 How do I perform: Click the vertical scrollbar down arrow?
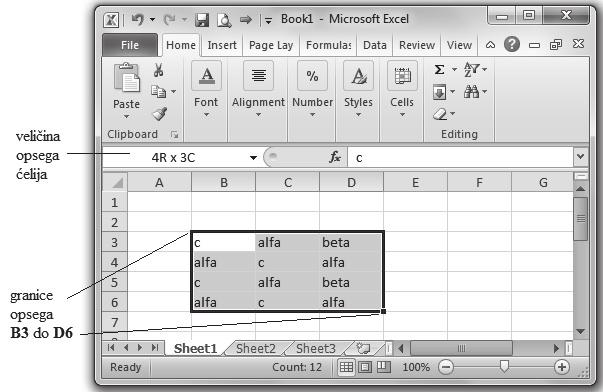581,331
